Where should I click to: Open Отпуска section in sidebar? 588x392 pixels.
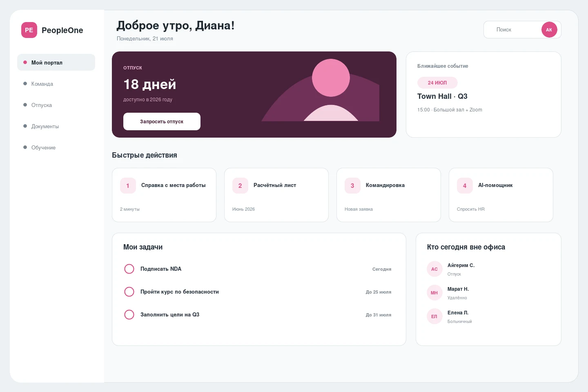point(56,105)
